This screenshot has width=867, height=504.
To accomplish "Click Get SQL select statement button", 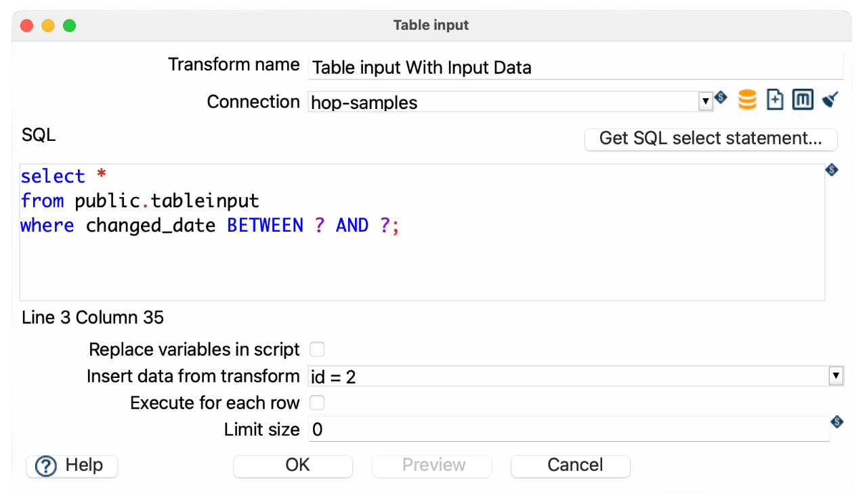I will click(x=710, y=139).
